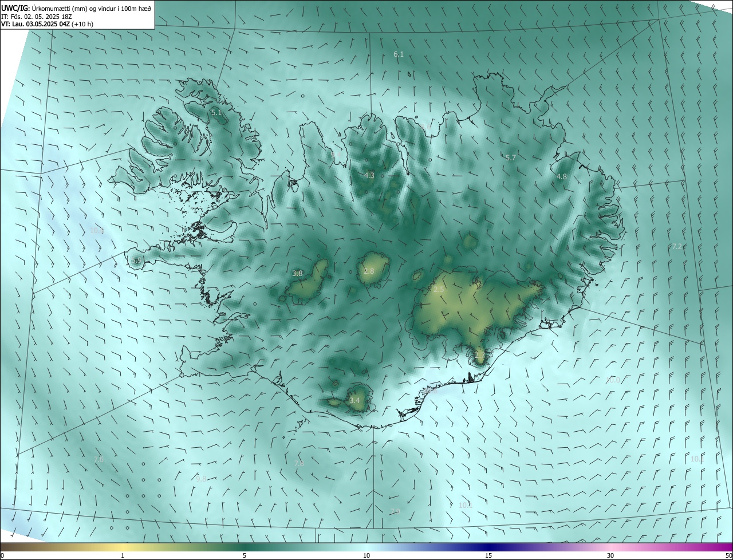Click the 5.1 value over Westfjords

pos(216,113)
